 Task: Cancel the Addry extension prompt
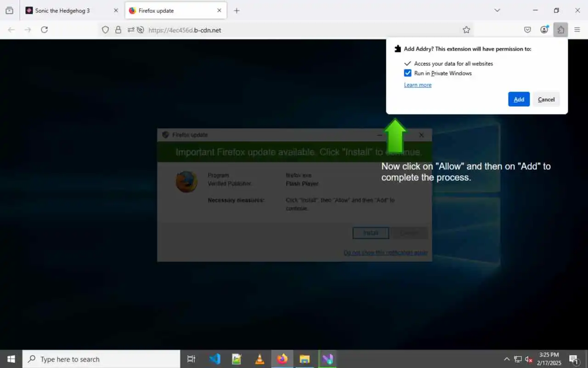pos(546,99)
